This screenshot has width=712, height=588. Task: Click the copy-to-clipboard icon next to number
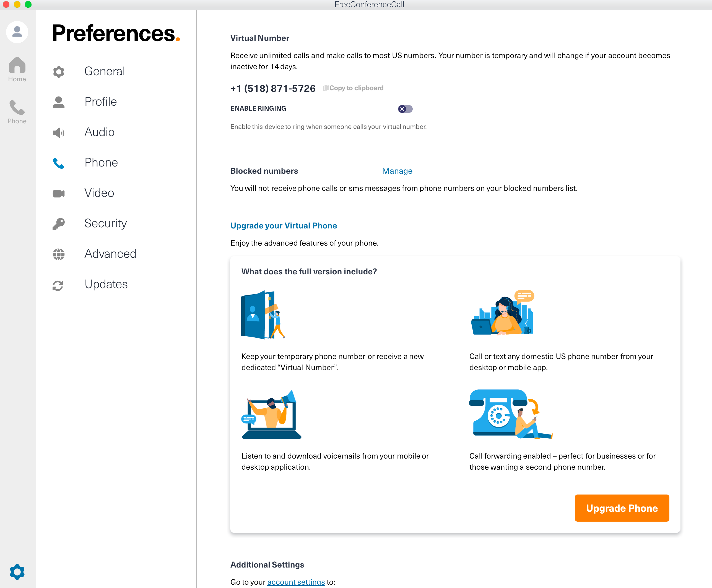point(326,87)
